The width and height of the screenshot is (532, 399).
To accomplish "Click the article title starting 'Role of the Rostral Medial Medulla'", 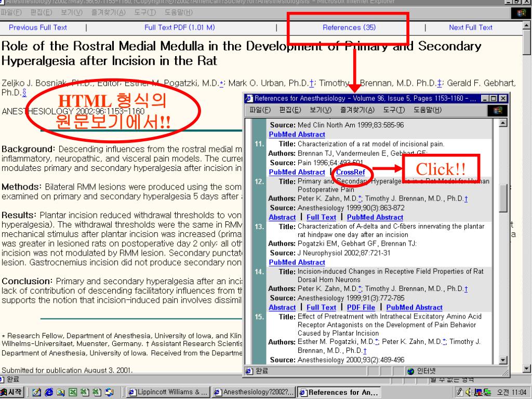I will pos(241,54).
